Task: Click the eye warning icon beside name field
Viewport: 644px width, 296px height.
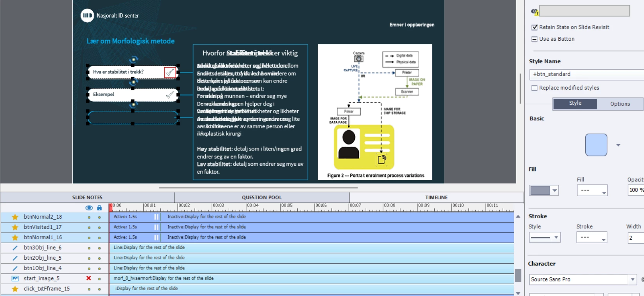Action: click(x=534, y=12)
